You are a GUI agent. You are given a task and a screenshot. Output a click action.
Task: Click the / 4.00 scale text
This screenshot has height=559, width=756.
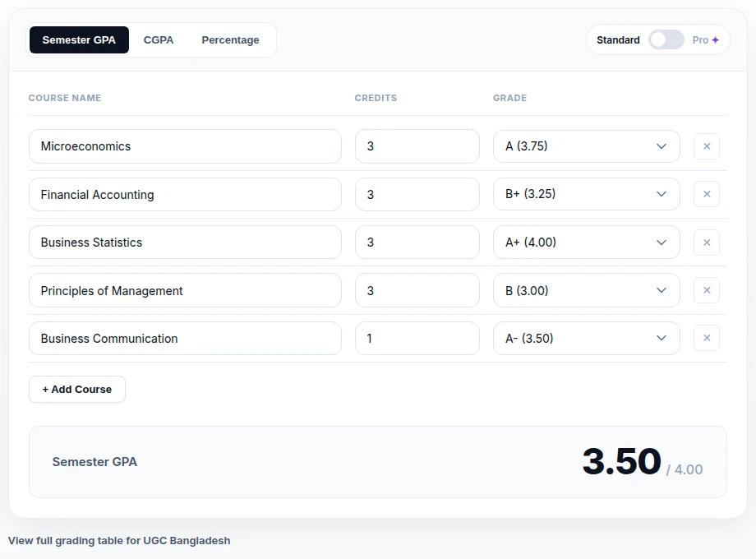(685, 469)
